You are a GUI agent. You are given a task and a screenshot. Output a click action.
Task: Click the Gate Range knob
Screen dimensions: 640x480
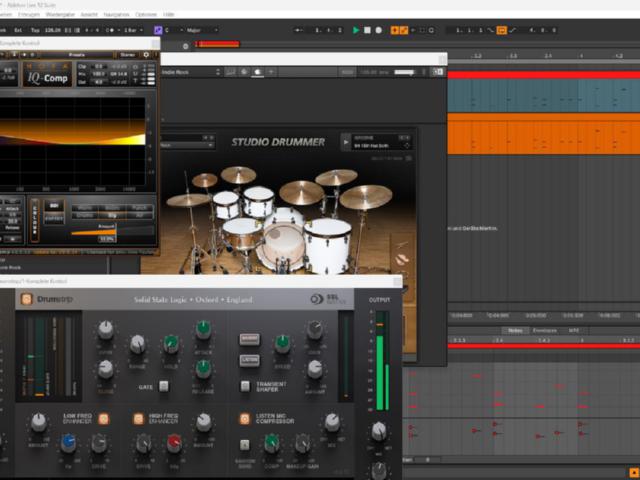(138, 344)
